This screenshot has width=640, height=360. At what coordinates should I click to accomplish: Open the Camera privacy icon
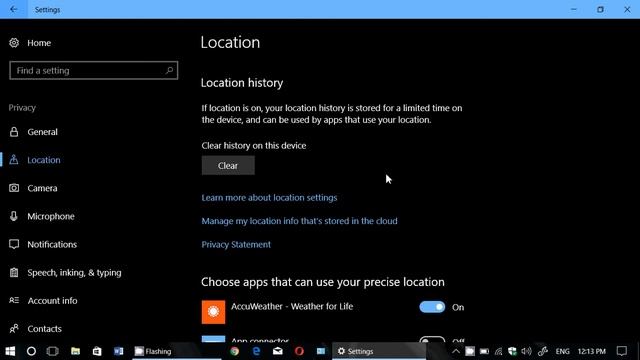coord(14,188)
